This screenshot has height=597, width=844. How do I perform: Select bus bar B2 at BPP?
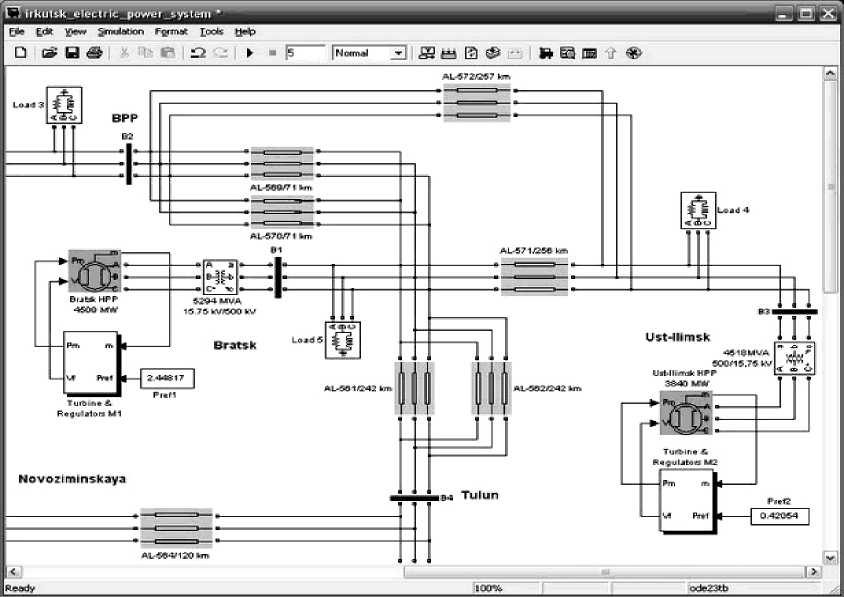click(129, 164)
